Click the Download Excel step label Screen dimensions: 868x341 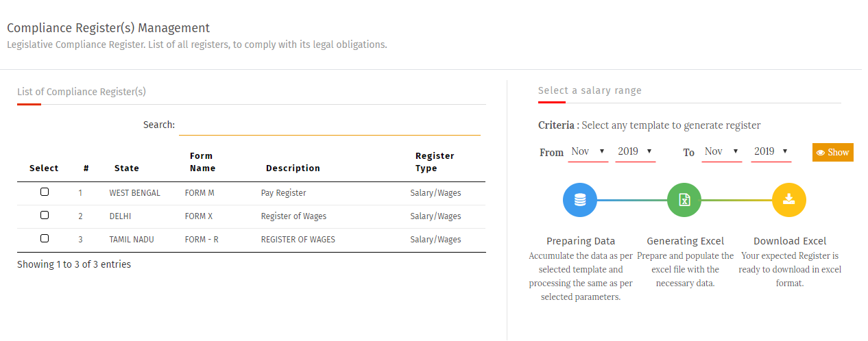[x=790, y=241]
